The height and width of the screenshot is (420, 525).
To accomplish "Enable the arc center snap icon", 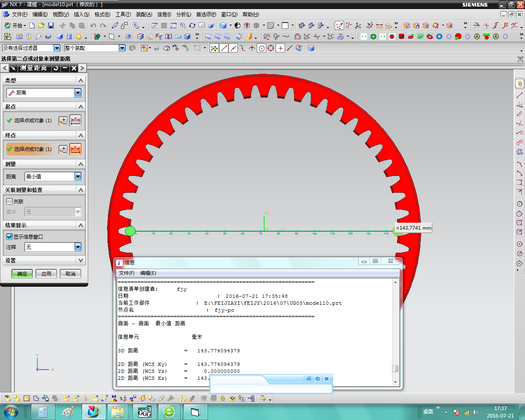I will point(261,48).
